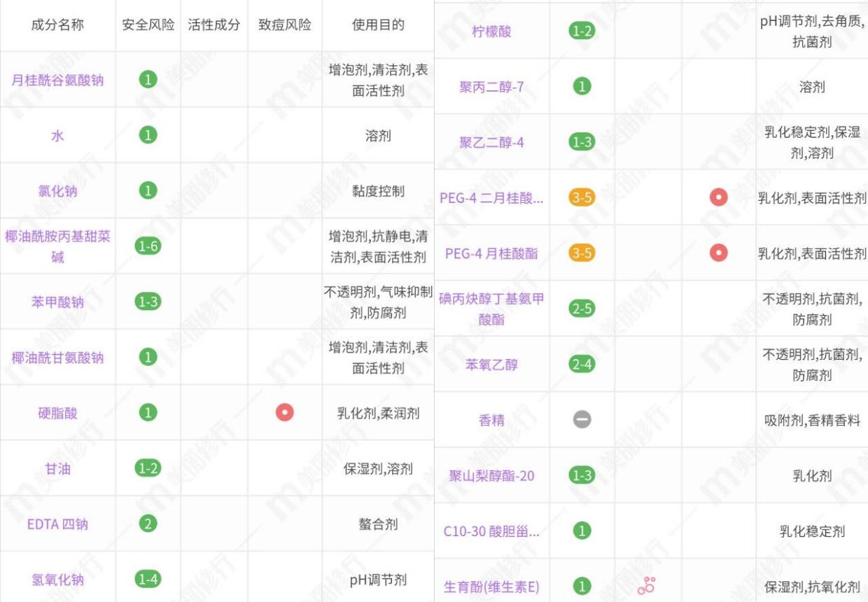Click gray unknown-risk badge for 香精
The image size is (868, 602).
click(x=582, y=419)
